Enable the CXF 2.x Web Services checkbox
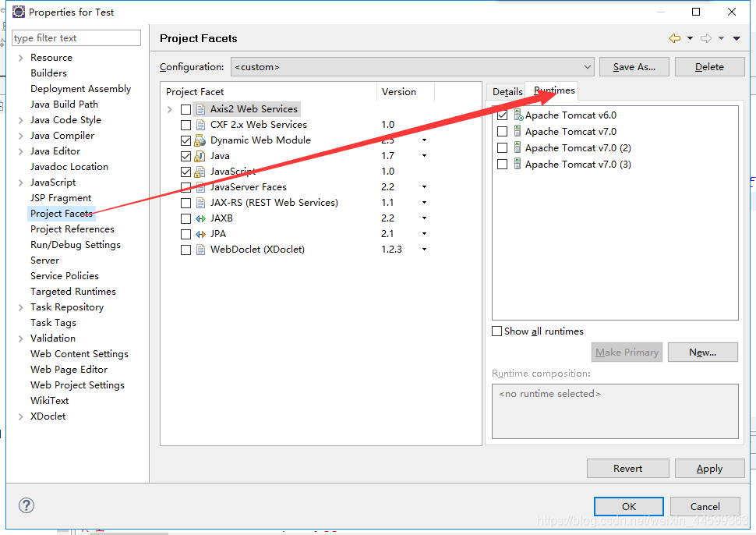This screenshot has height=535, width=756. (x=185, y=125)
